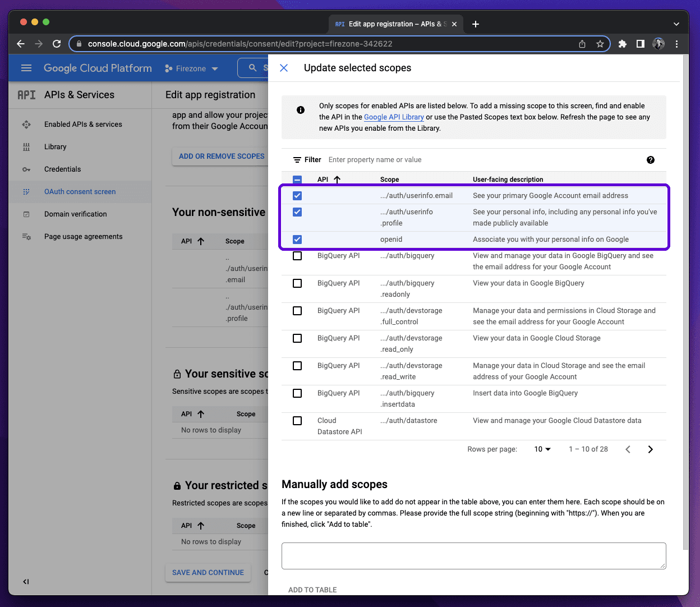
Task: Click the info icon in the scopes notice banner
Action: click(300, 111)
